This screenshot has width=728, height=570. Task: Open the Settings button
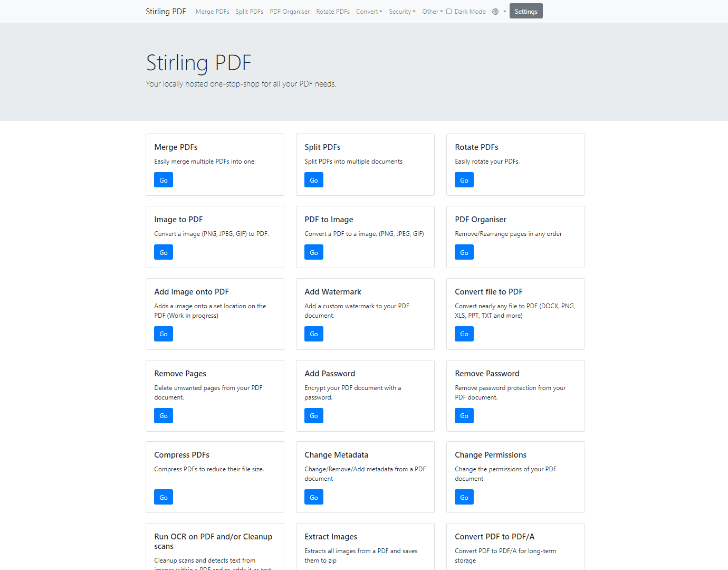point(526,11)
